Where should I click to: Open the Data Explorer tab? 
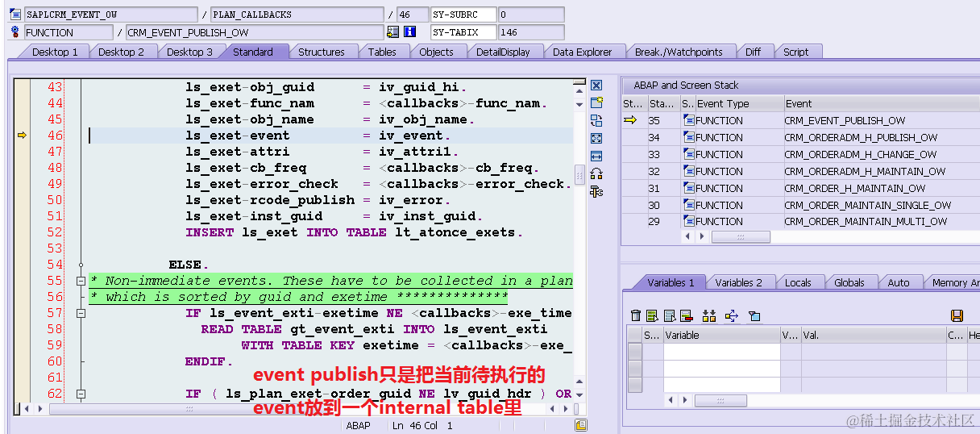582,52
